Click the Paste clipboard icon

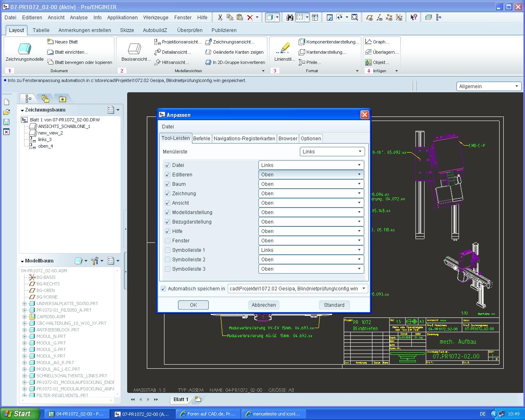pos(240,17)
